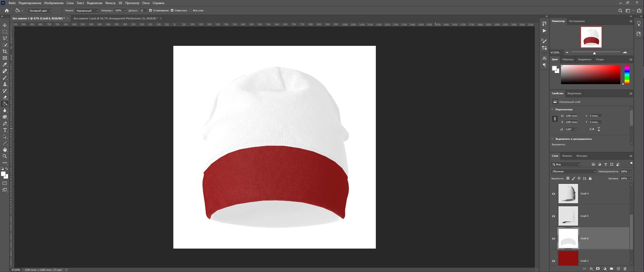Select the Crop tool
The width and height of the screenshot is (644, 272).
click(x=5, y=51)
